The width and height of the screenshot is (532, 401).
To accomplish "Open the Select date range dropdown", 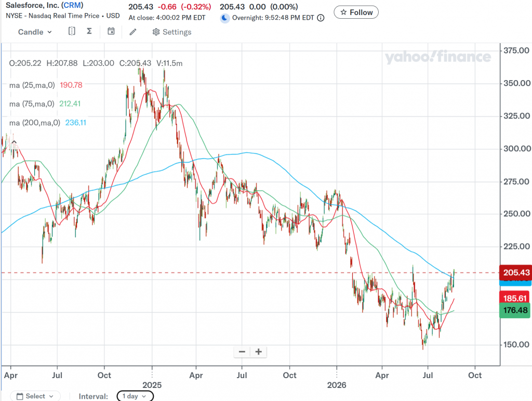I will click(x=35, y=396).
